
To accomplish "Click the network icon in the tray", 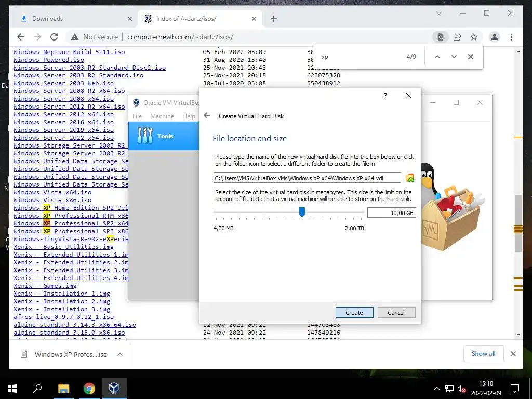I will coord(449,389).
